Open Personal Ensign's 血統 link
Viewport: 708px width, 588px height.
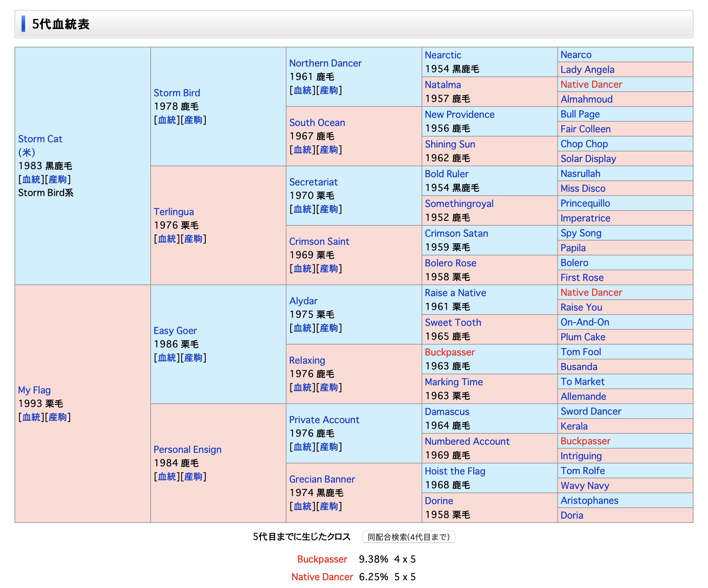167,477
